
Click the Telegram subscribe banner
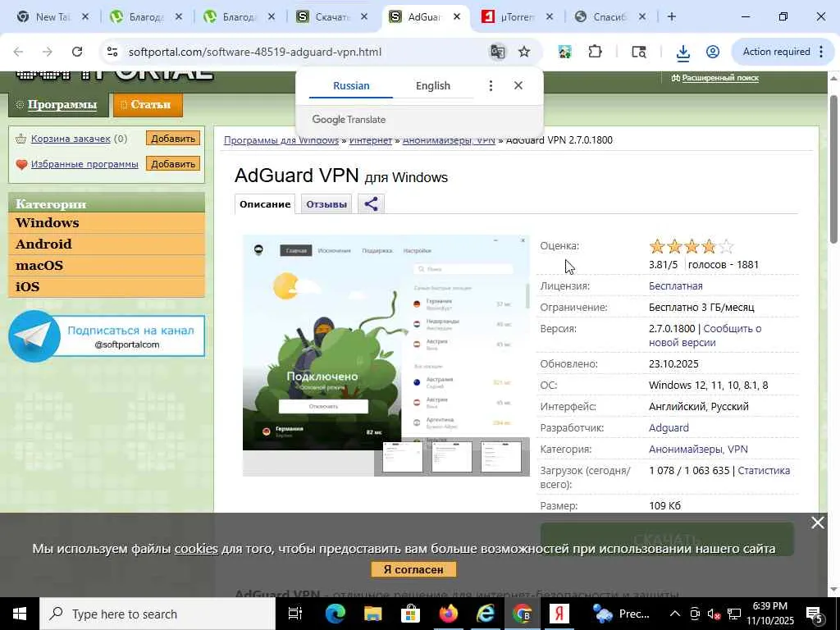point(106,336)
